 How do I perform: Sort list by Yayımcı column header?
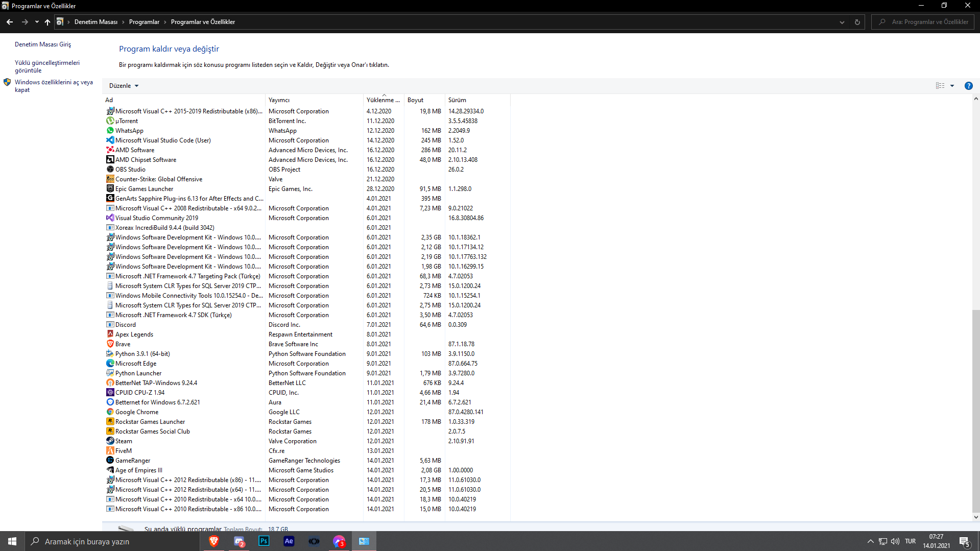click(x=315, y=100)
